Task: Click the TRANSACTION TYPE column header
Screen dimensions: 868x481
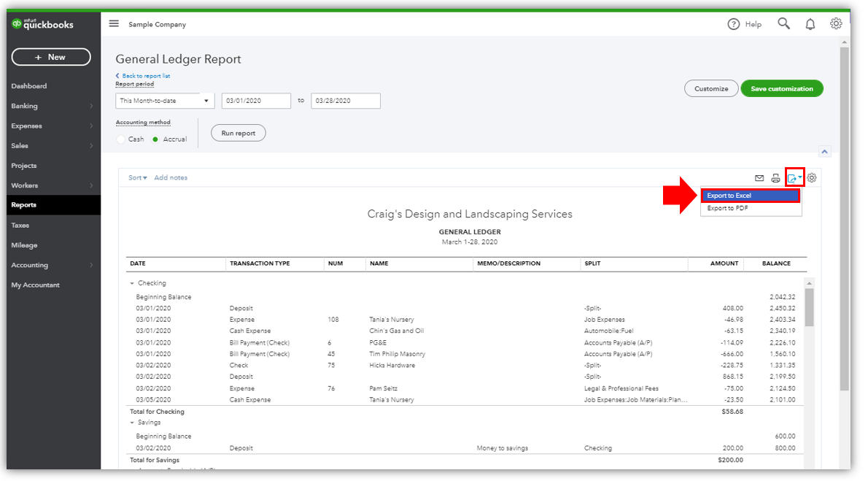Action: (x=260, y=263)
